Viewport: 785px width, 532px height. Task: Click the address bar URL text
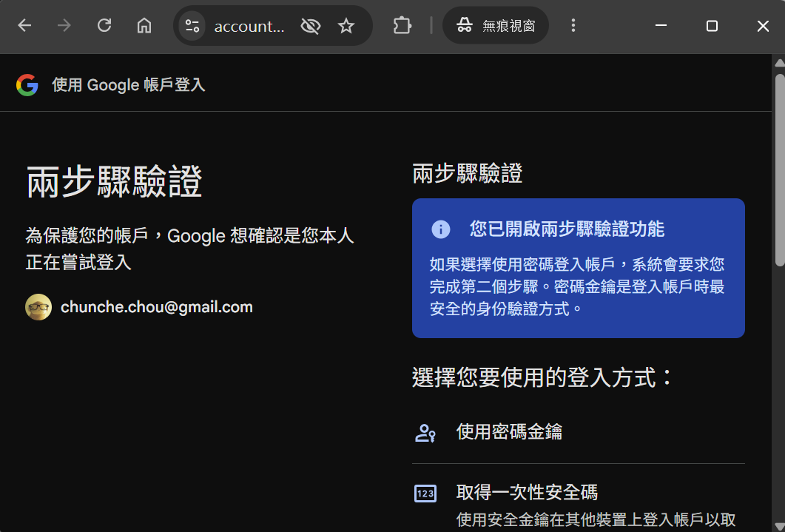249,26
